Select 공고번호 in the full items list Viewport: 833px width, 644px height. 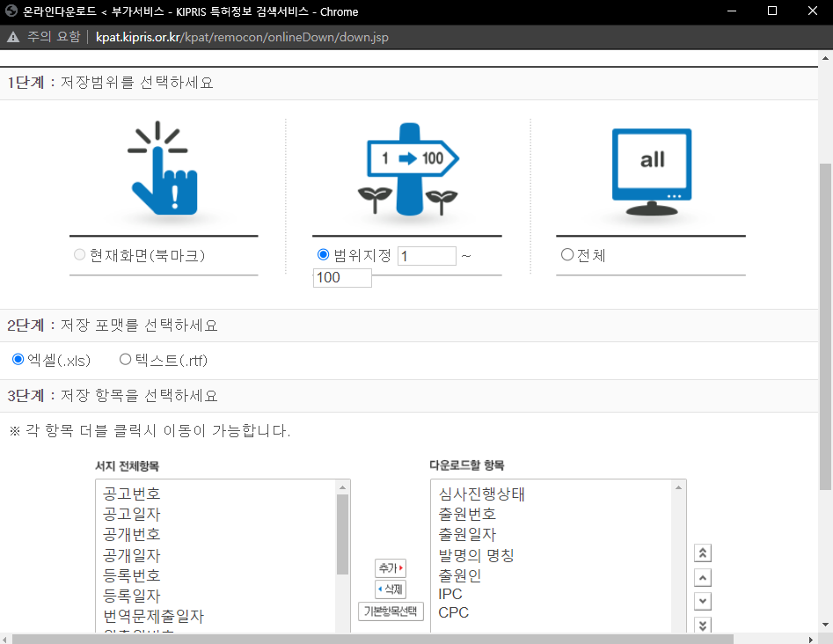click(x=131, y=494)
